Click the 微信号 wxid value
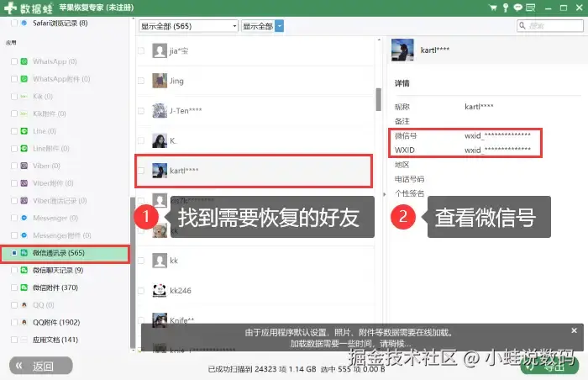The width and height of the screenshot is (588, 380). [x=497, y=135]
